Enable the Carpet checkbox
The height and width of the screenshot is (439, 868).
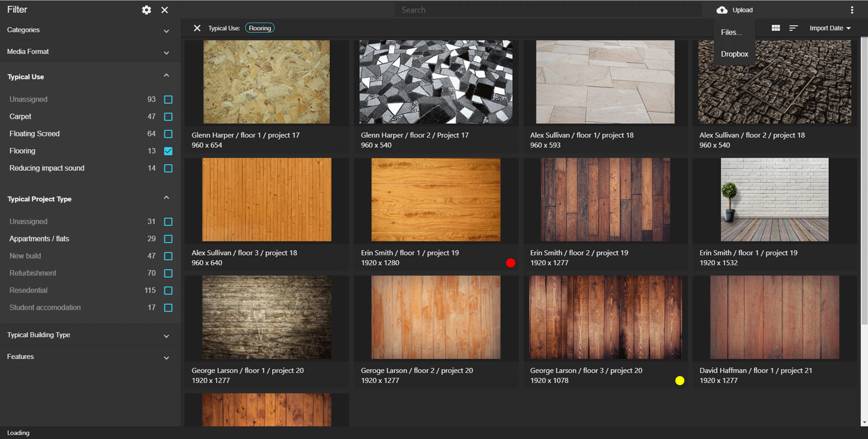(x=168, y=117)
